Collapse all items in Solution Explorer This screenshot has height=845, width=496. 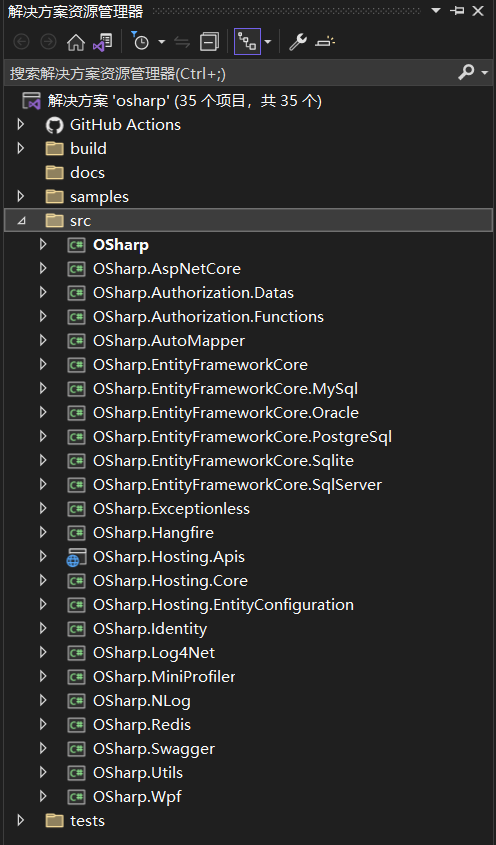(x=209, y=42)
